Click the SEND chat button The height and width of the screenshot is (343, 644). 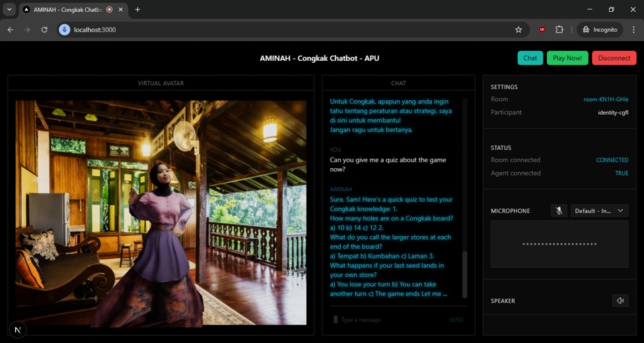(456, 320)
